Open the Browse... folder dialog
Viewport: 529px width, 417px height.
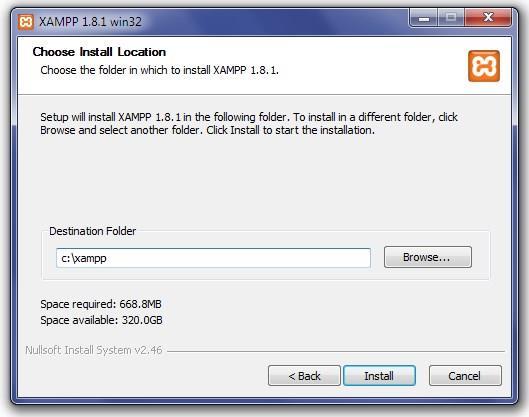[x=427, y=257]
